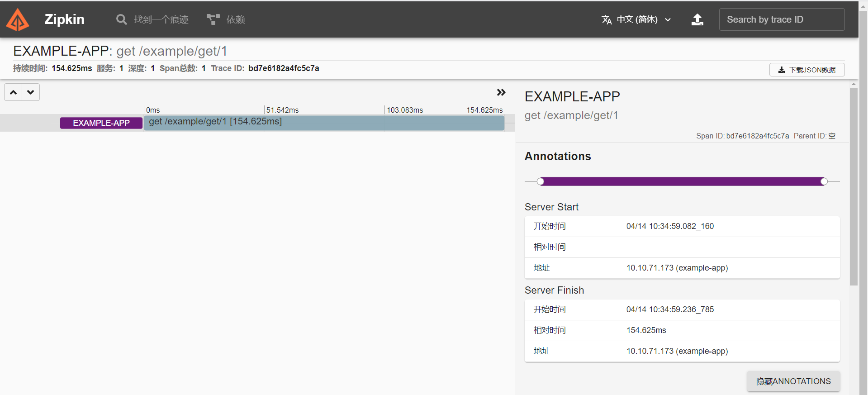Select the EXAMPLE-APP service label
The image size is (868, 395).
101,123
